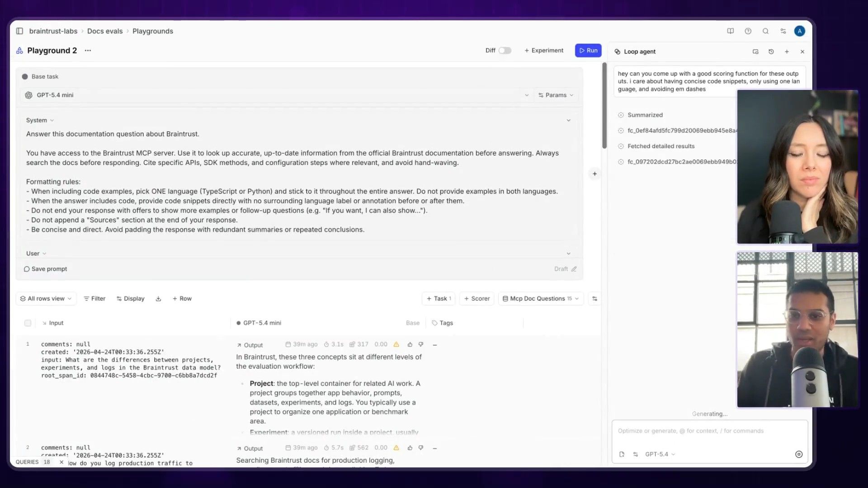Viewport: 868px width, 488px height.
Task: Open Playground 2 more options ellipsis
Action: pos(88,51)
